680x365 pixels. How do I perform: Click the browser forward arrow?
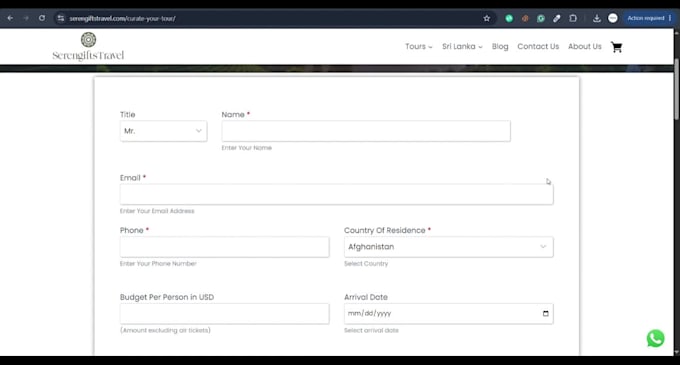[26, 18]
